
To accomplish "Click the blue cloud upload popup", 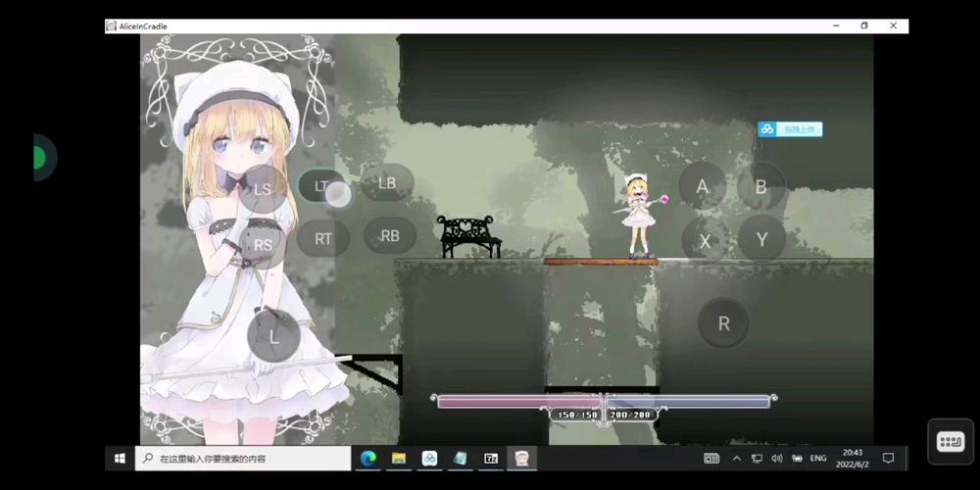I will (x=790, y=129).
